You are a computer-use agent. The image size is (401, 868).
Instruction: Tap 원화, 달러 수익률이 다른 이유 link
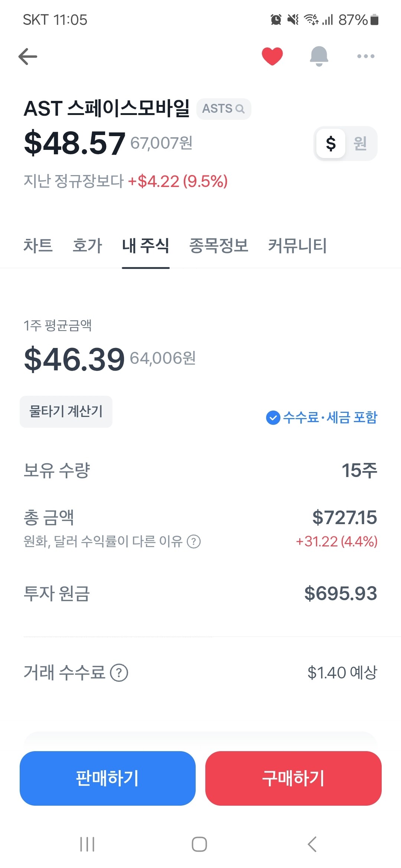pyautogui.click(x=103, y=542)
